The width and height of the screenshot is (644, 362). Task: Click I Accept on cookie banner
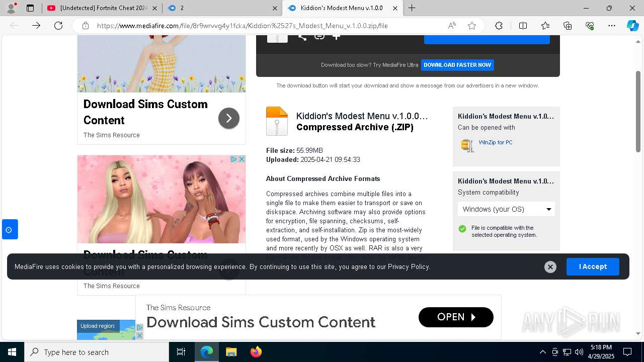[593, 266]
